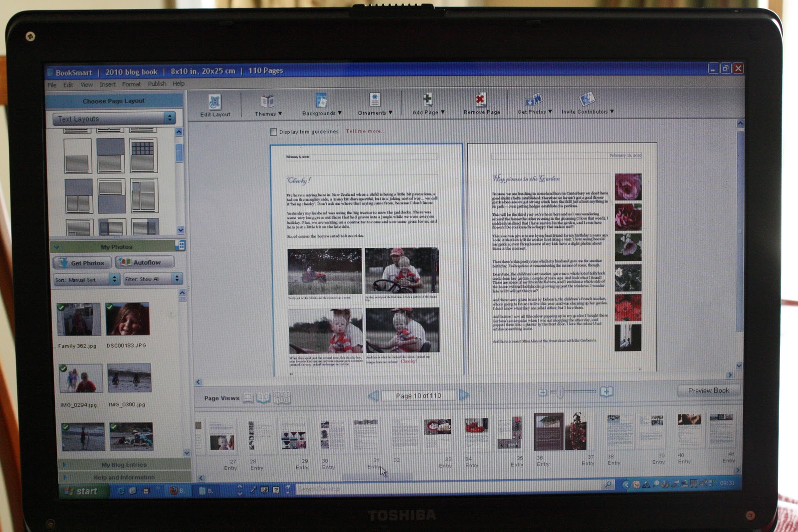Select layout with text block at bottom
Viewport: 798px width, 532px height.
[x=78, y=156]
